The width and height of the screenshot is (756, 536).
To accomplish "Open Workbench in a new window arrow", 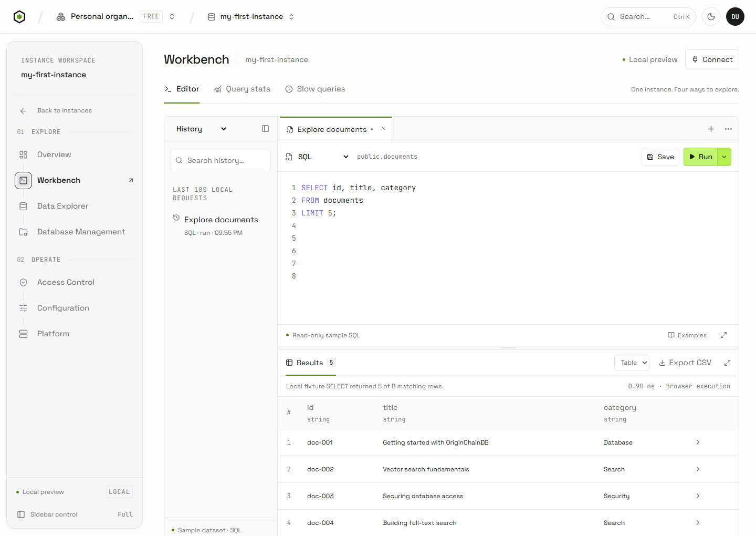I will point(131,180).
